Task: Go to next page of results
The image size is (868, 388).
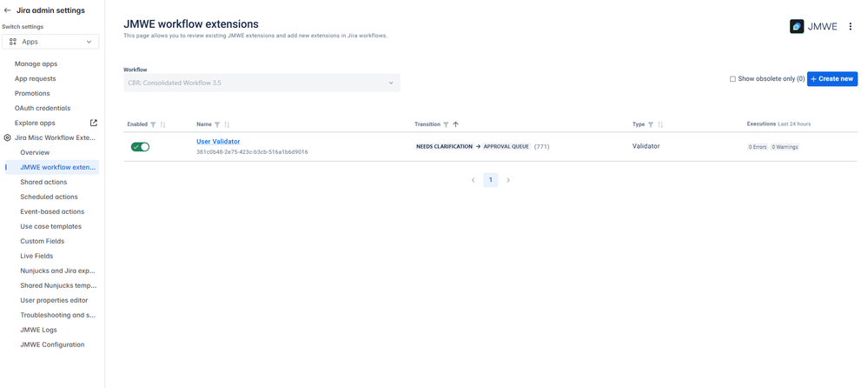Action: coord(508,180)
